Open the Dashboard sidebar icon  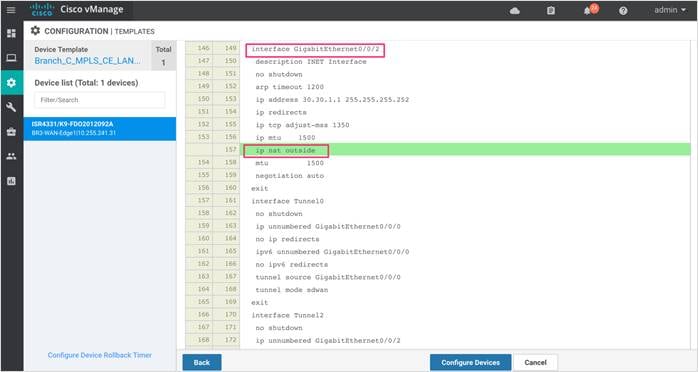(x=12, y=33)
